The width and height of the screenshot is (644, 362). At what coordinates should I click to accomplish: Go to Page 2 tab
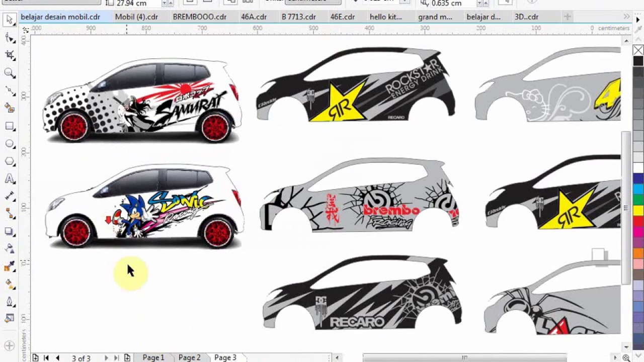click(x=190, y=357)
